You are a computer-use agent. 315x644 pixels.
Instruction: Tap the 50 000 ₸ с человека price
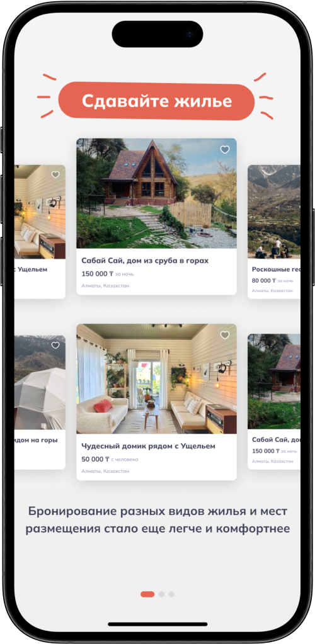point(110,459)
